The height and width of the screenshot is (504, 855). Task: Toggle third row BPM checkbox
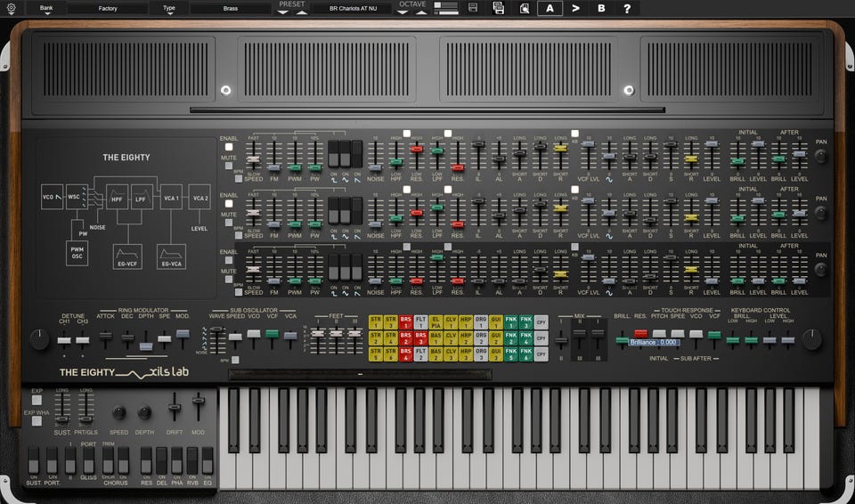point(239,292)
